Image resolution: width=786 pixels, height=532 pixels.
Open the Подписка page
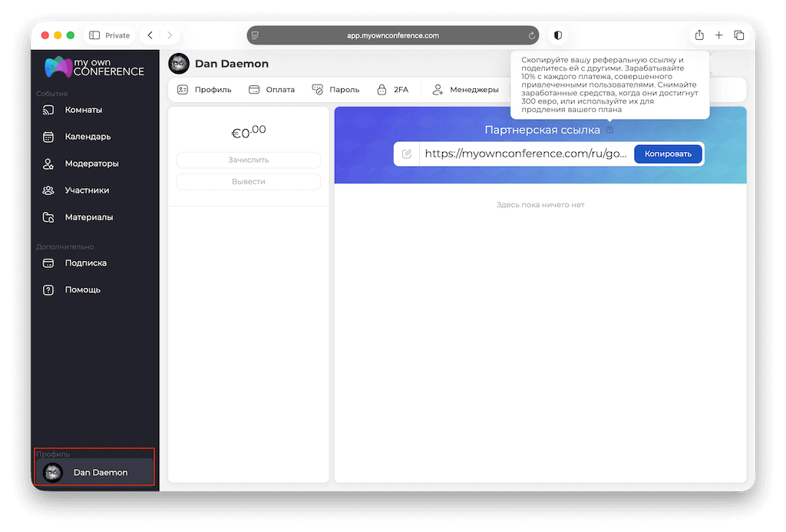point(85,263)
